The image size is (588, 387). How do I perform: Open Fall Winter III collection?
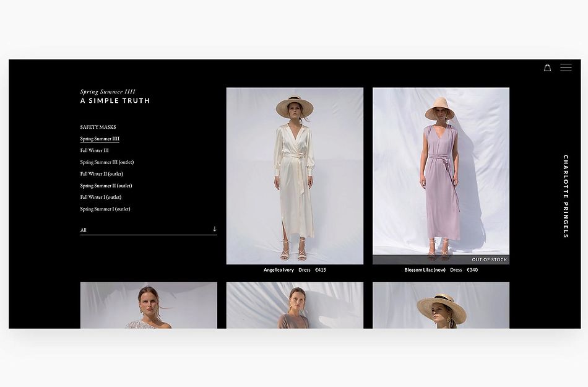94,150
